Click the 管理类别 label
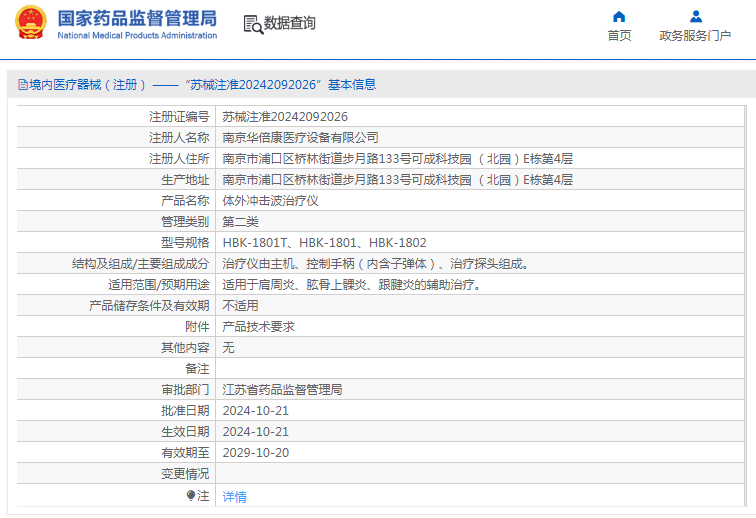Screen dimensions: 756x518 coord(185,222)
